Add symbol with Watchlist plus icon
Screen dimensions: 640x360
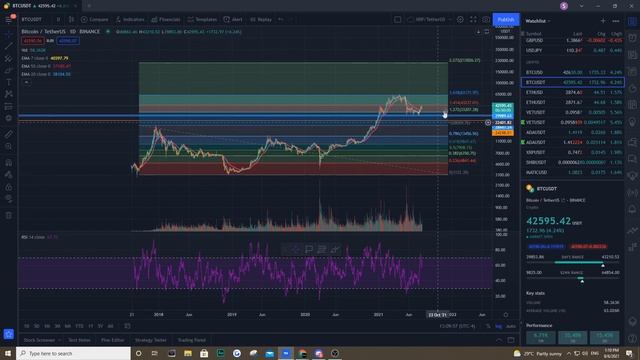(603, 21)
